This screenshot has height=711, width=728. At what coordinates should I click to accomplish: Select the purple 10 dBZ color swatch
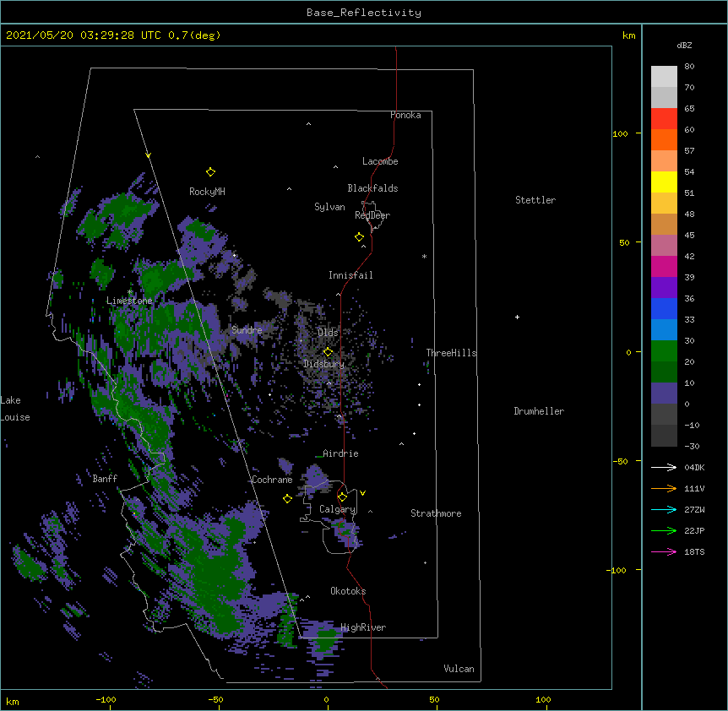point(664,393)
